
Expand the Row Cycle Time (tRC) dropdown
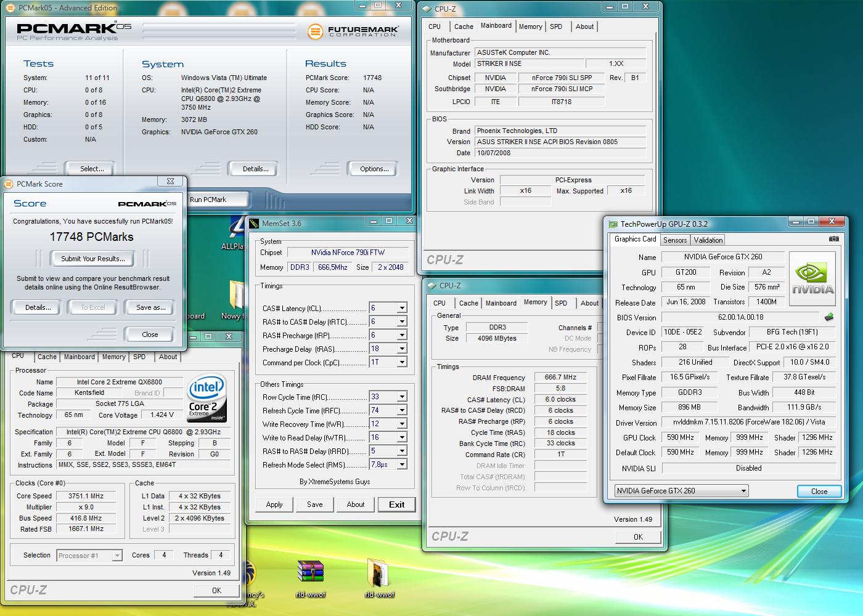tap(402, 397)
